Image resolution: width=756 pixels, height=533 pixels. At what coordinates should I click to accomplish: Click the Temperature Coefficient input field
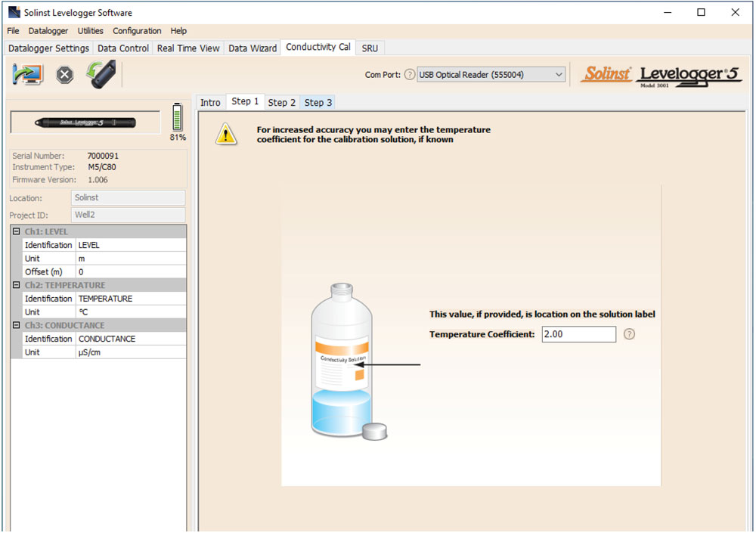tap(578, 334)
